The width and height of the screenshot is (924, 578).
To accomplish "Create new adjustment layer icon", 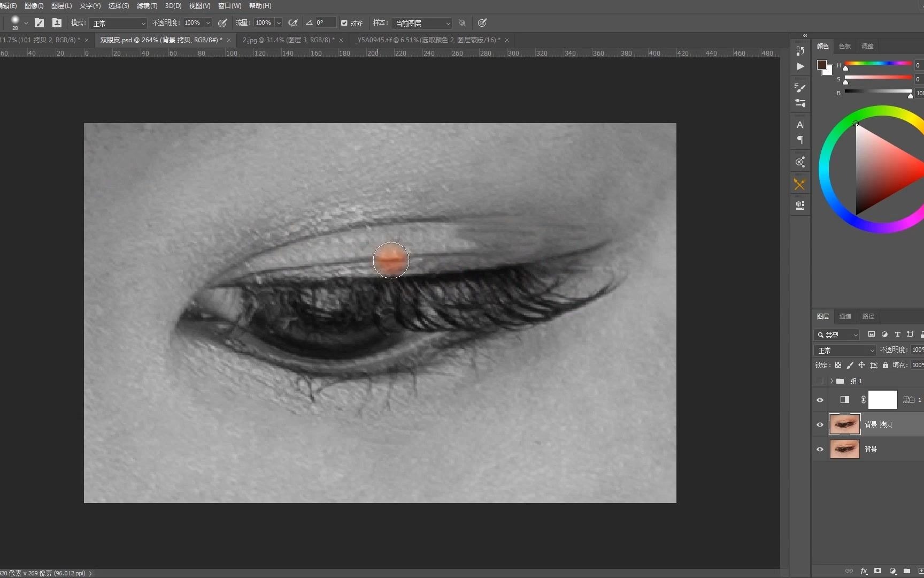I will point(892,571).
